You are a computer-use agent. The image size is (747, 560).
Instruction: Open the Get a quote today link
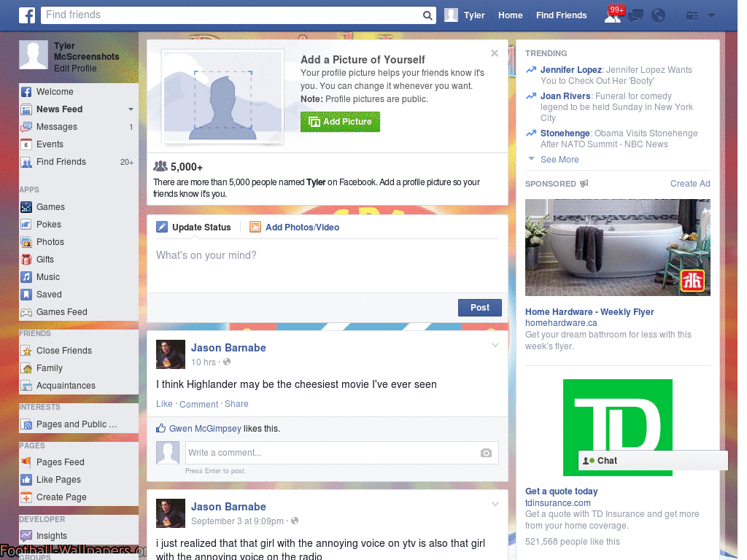pos(561,491)
